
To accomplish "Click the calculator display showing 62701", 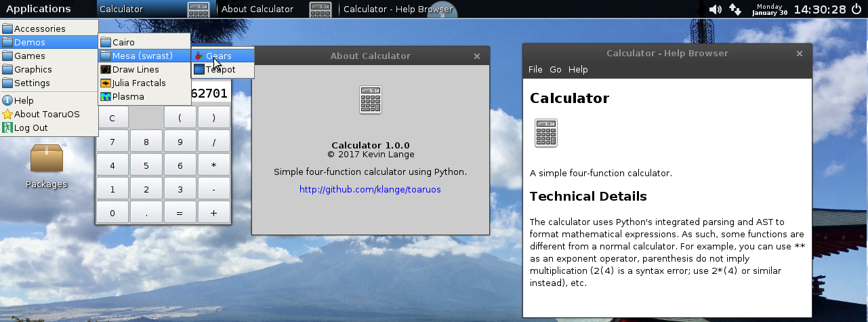I will (210, 94).
